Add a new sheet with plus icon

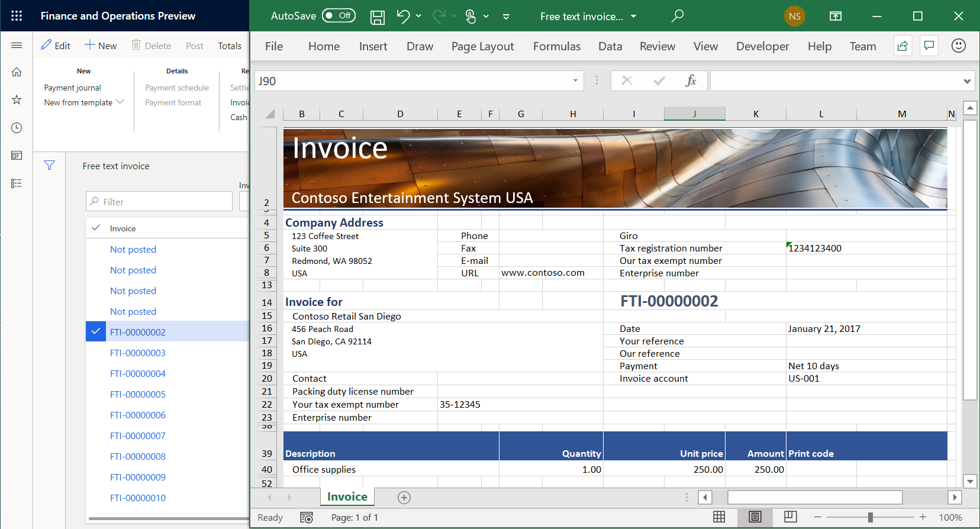click(404, 498)
